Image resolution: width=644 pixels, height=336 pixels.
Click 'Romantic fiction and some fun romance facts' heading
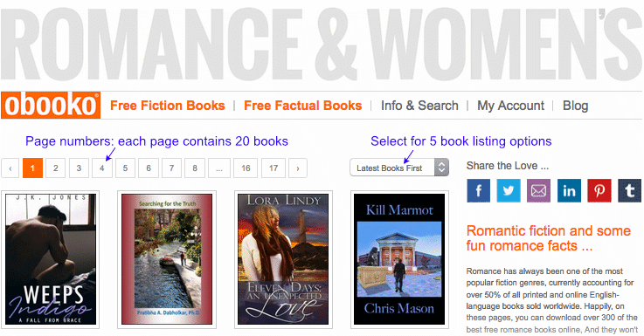point(548,238)
